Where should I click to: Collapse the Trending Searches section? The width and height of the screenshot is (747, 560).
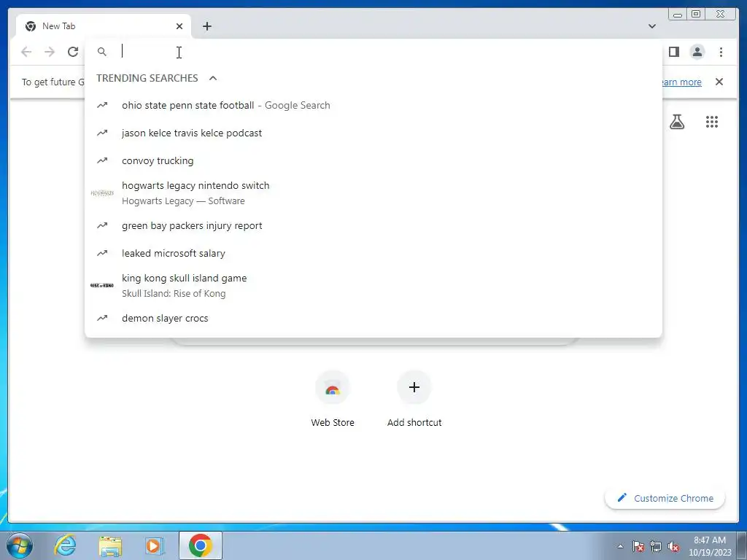pos(213,78)
